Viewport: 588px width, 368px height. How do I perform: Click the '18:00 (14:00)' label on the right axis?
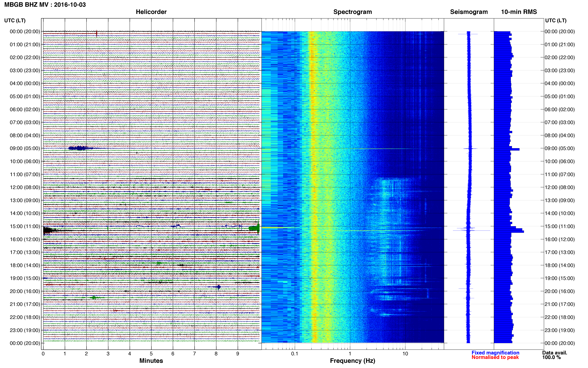pos(560,265)
